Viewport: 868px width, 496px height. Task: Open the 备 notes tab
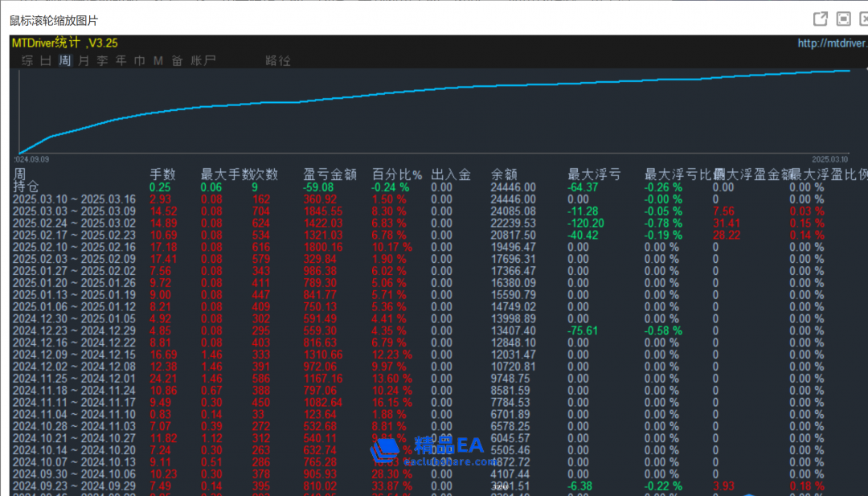click(177, 61)
